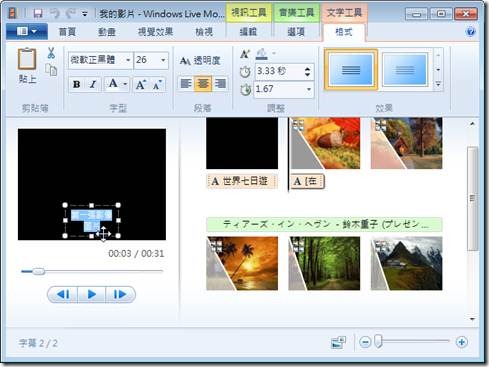Select the acorn autumn leaves clip
The image size is (489, 367).
click(325, 143)
